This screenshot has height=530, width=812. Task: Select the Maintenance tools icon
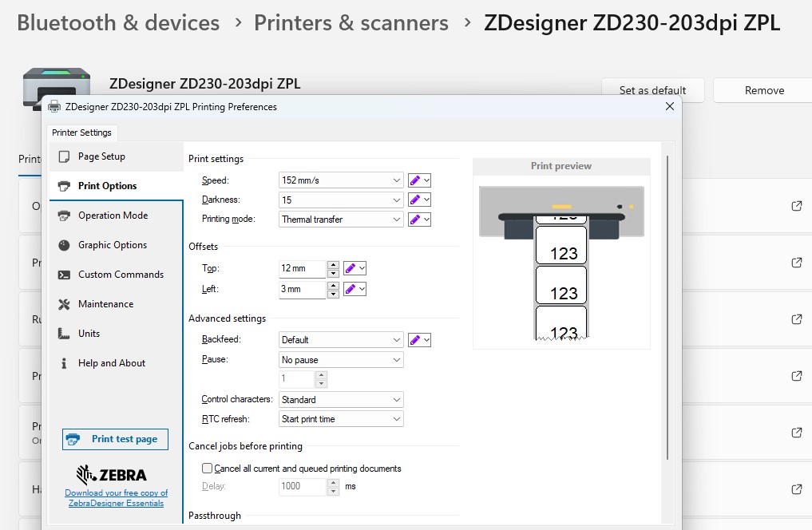[64, 304]
